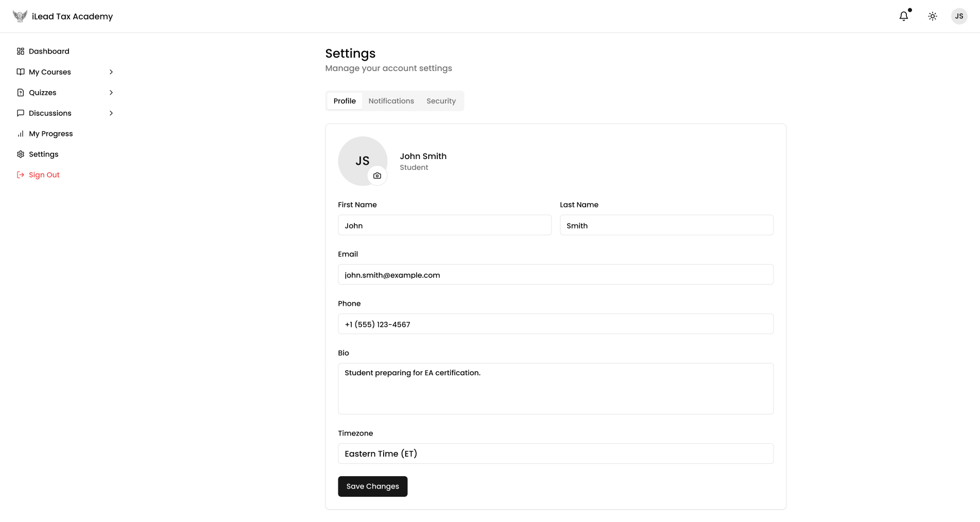Switch to the Notifications tab

(391, 101)
